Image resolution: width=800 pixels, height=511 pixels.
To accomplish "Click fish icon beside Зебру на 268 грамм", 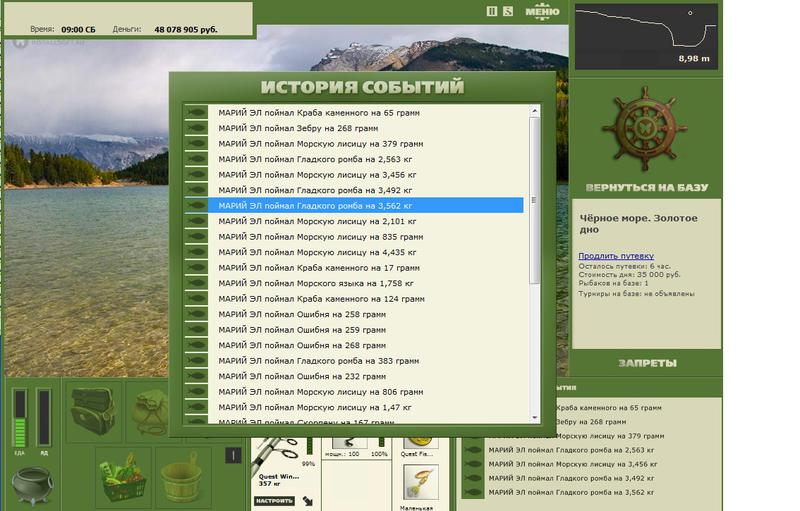I will (x=196, y=128).
